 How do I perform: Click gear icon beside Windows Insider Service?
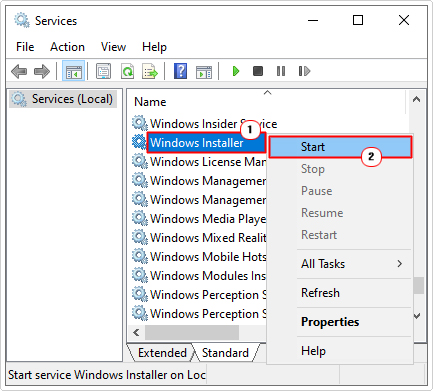[140, 123]
